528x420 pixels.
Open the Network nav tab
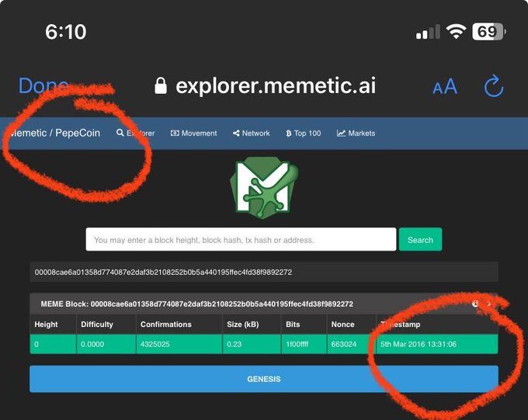click(x=252, y=133)
